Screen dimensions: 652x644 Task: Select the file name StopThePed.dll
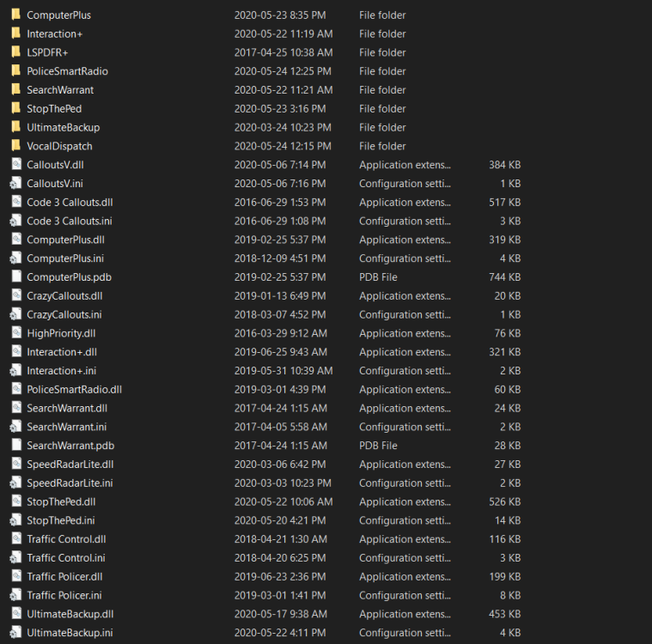click(x=61, y=501)
